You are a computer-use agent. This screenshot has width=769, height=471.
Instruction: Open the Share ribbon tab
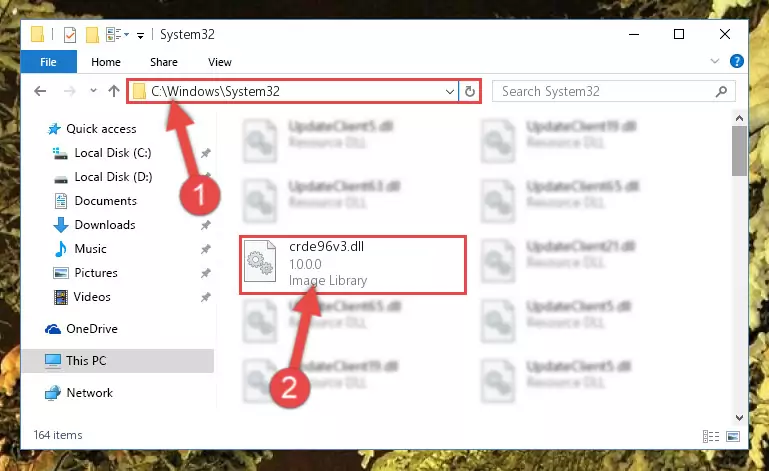click(164, 62)
